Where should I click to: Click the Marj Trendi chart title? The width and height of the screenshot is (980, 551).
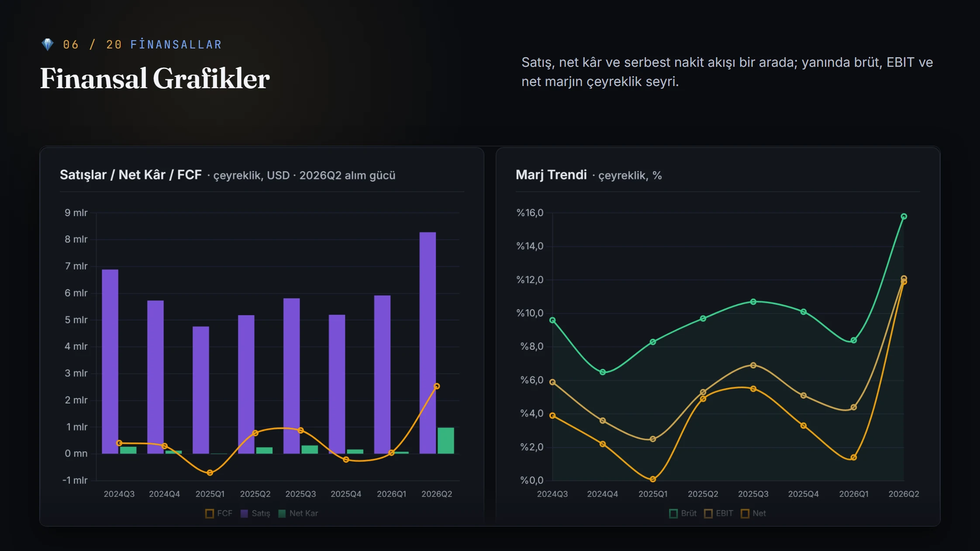coord(551,175)
